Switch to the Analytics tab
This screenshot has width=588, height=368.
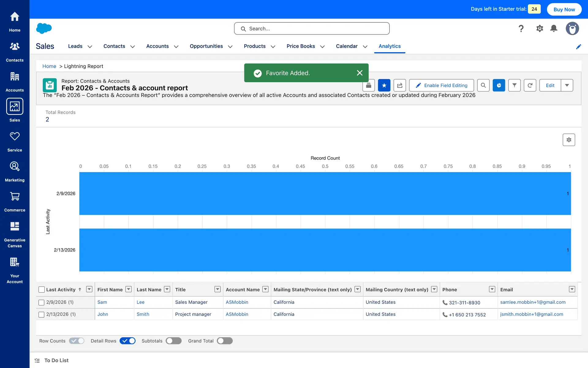tap(389, 46)
